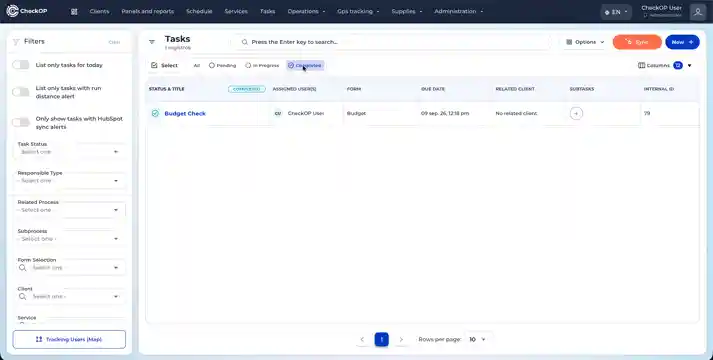Viewport: 713px width, 360px height.
Task: Click the task search input field
Action: 394,42
